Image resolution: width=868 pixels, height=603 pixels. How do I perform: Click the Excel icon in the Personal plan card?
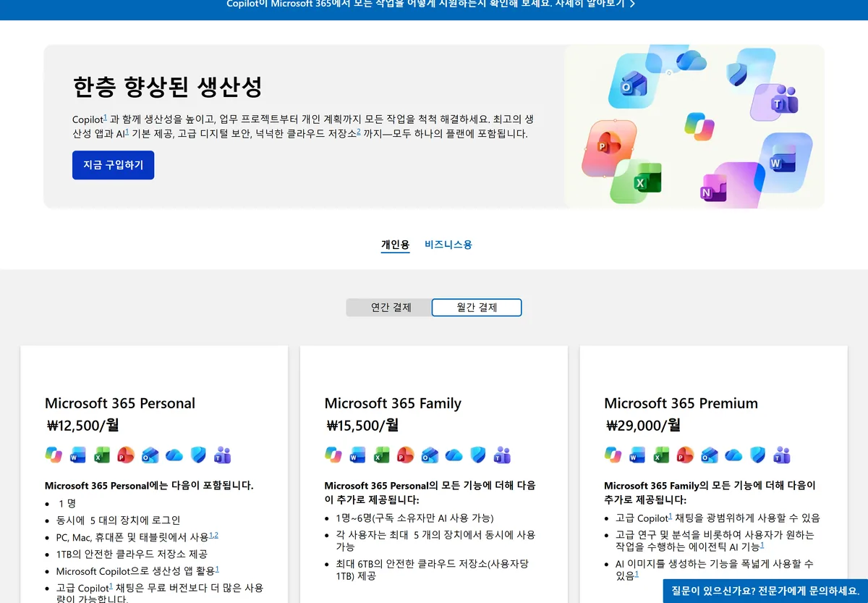102,455
